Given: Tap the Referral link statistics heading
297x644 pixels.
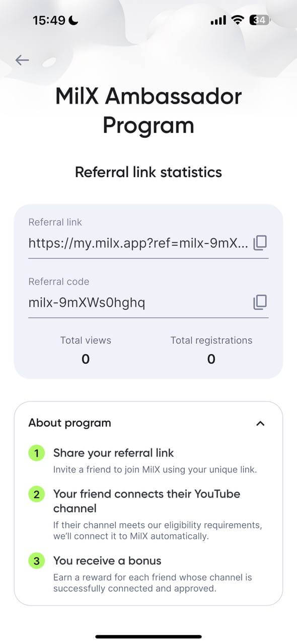Looking at the screenshot, I should [x=148, y=172].
